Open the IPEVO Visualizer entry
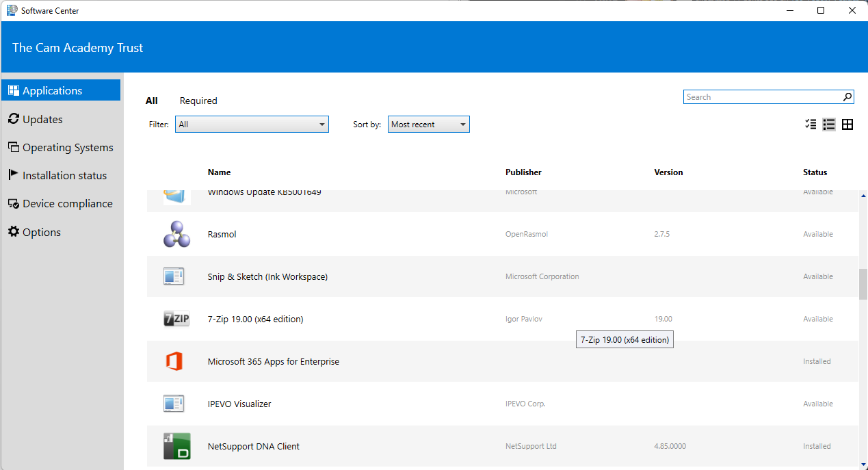Viewport: 868px width, 470px height. (503, 404)
